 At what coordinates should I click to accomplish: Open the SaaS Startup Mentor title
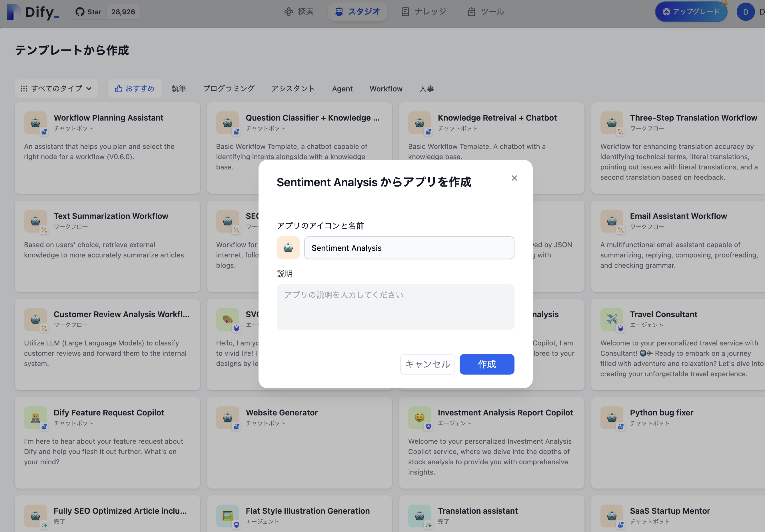pyautogui.click(x=670, y=511)
